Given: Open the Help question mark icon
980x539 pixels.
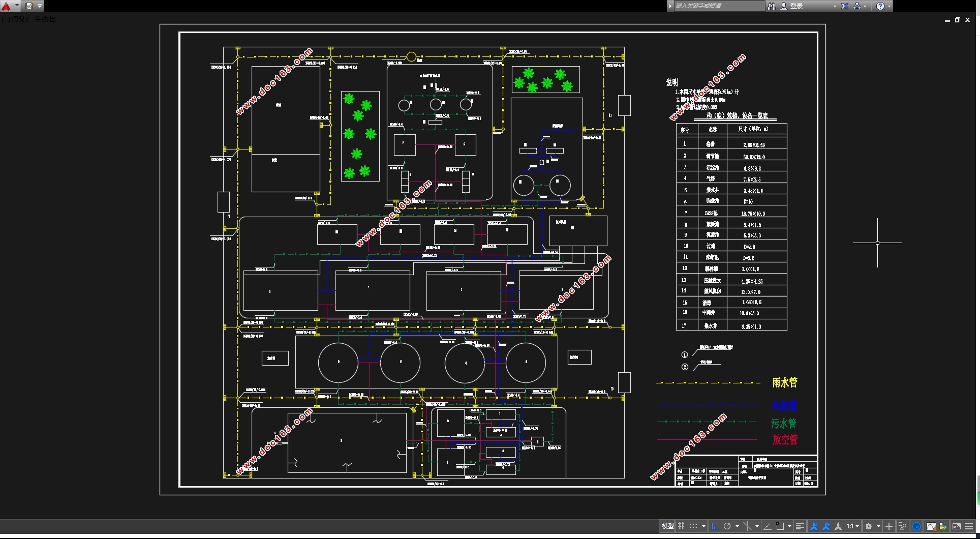Looking at the screenshot, I should (880, 6).
